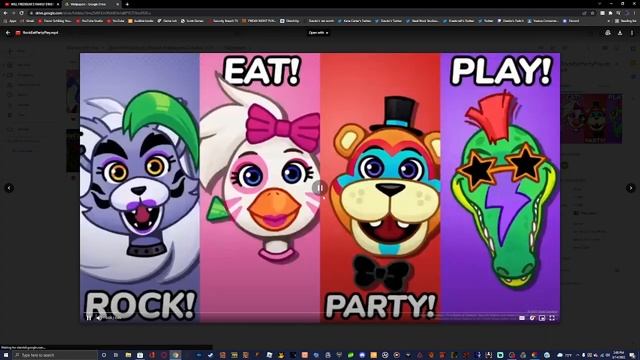
Task: Click the add-to-Drive shortcut icon in preview header
Action: click(608, 33)
